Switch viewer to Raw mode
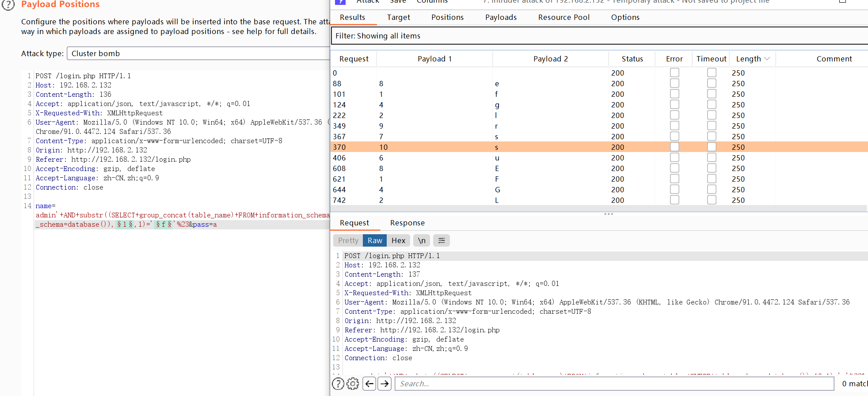The image size is (868, 396). 375,240
